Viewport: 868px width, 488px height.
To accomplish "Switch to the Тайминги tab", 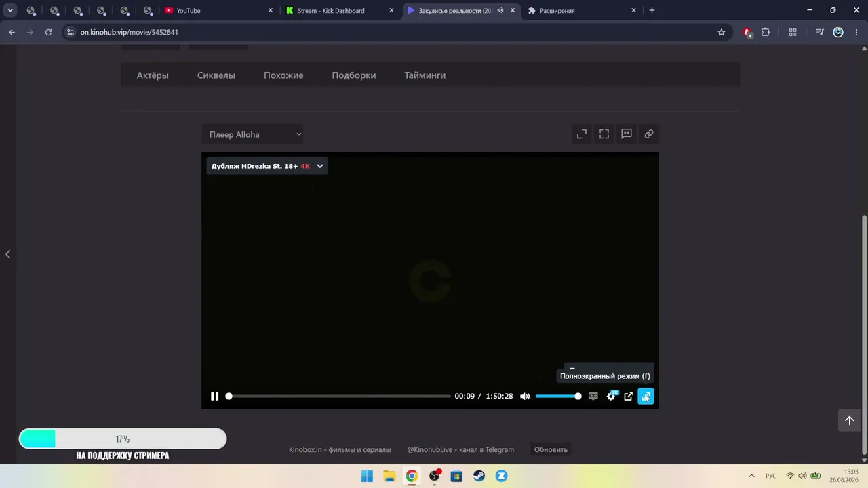I will [425, 75].
